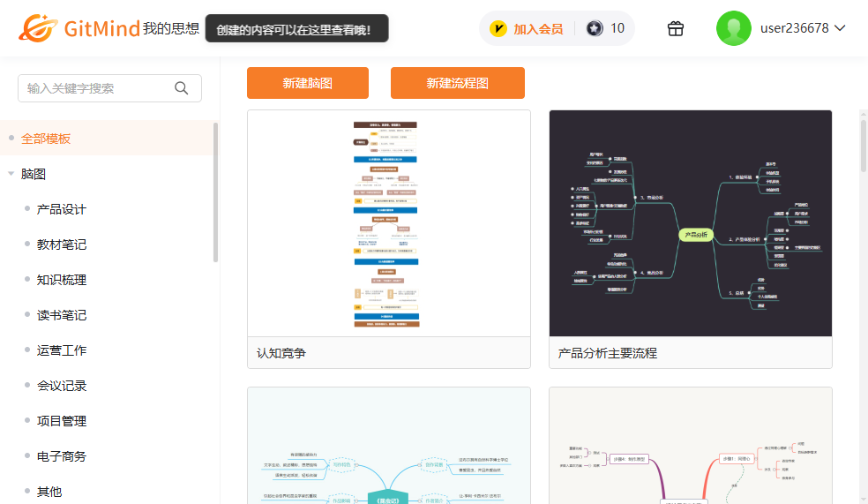Image resolution: width=868 pixels, height=504 pixels.
Task: Select 教材笔记 category
Action: coord(62,244)
